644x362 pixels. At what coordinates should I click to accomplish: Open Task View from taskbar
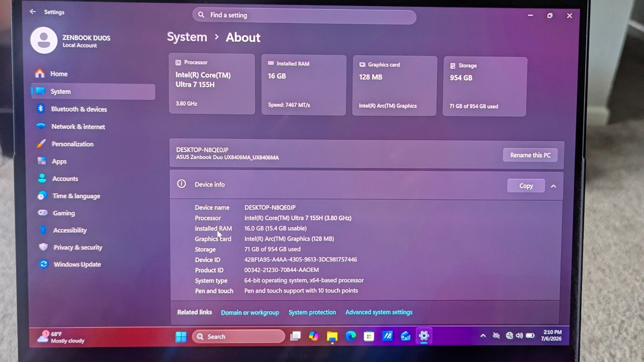pyautogui.click(x=295, y=336)
